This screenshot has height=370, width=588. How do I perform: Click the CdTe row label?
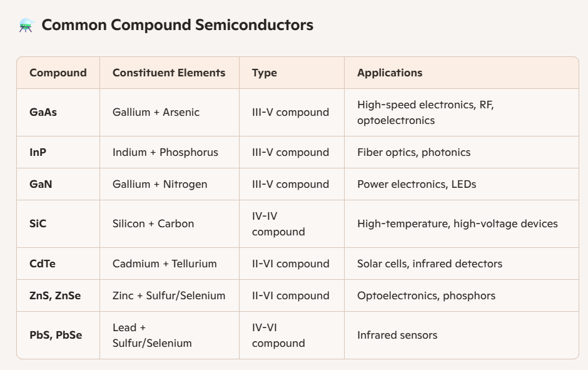[x=43, y=264]
